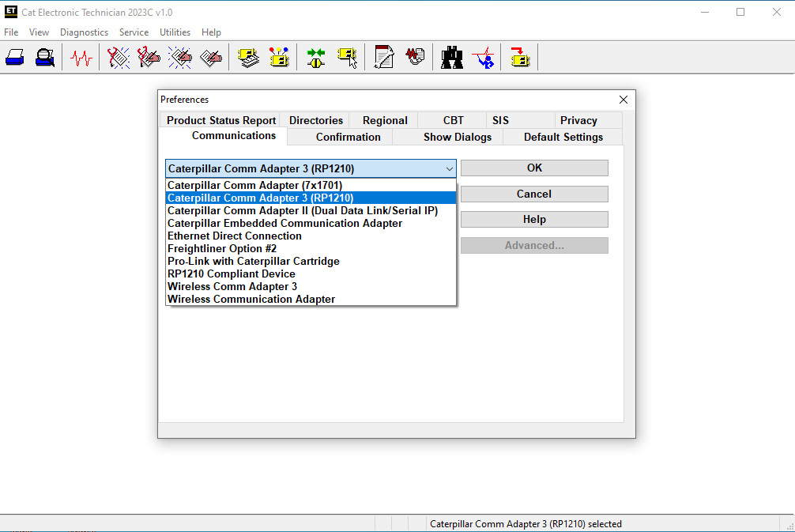Open the notepad with pencil icon
The height and width of the screenshot is (532, 795).
[x=384, y=57]
